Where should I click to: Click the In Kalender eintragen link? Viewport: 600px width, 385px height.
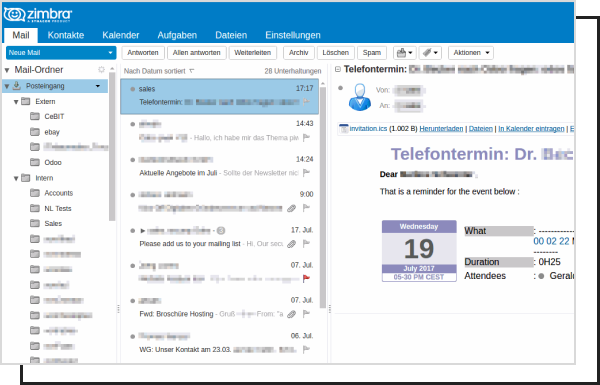pos(531,129)
